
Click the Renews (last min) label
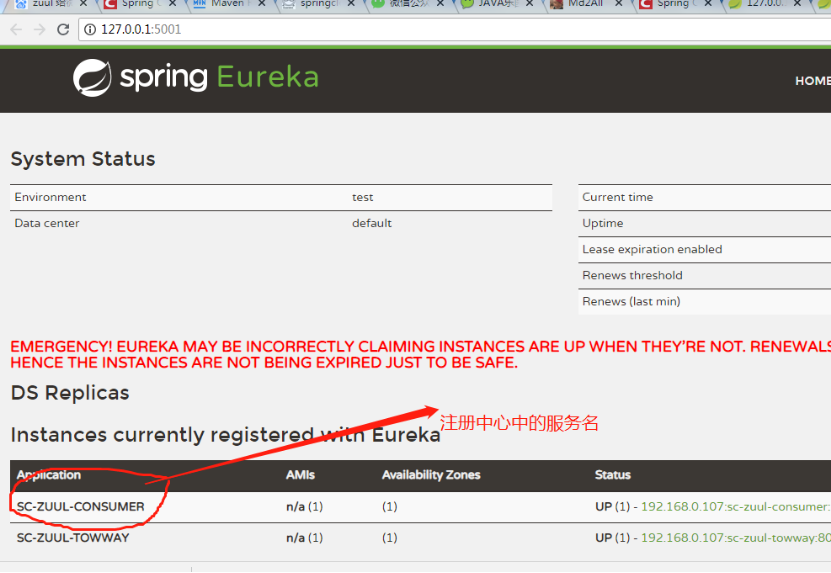tap(631, 301)
